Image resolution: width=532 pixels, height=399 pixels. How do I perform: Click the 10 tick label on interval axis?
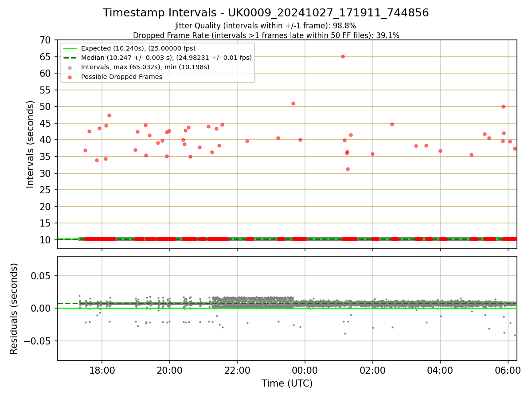tap(46, 240)
